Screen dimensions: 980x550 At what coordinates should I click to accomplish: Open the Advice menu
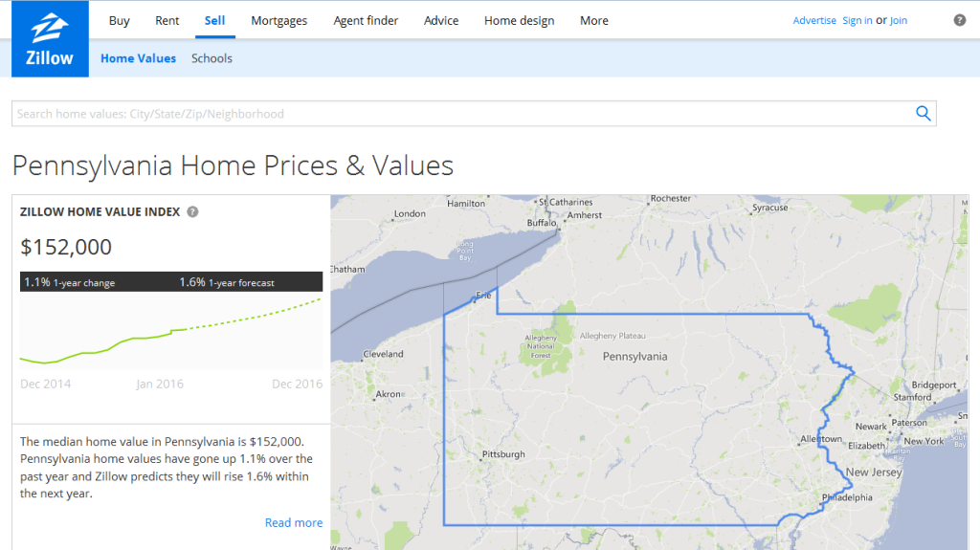(440, 21)
